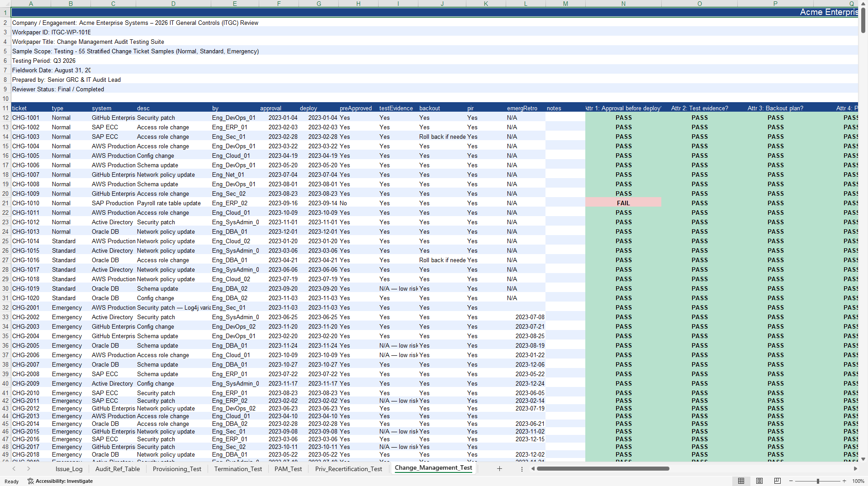
Task: Select the emergRetro date 2023-07-08 cell
Action: pyautogui.click(x=526, y=317)
